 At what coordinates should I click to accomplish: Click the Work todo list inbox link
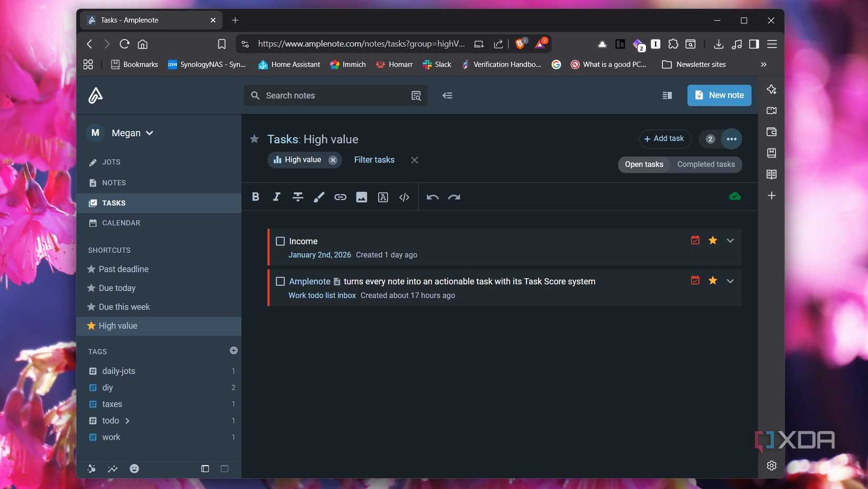pos(321,295)
